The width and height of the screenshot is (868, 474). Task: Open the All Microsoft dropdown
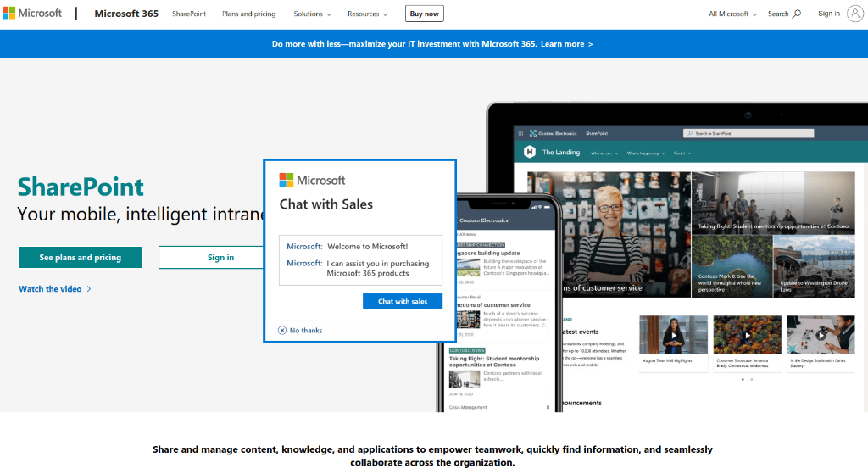tap(732, 14)
